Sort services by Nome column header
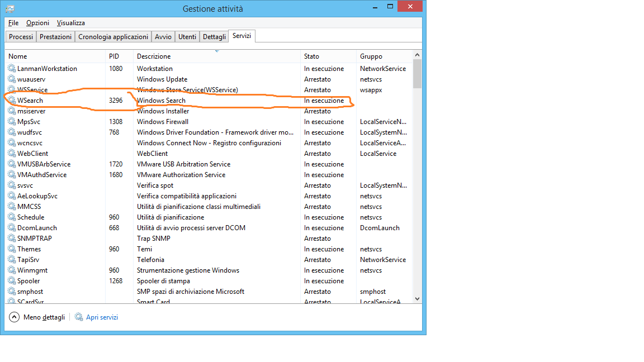Image resolution: width=644 pixels, height=362 pixels. coord(55,56)
